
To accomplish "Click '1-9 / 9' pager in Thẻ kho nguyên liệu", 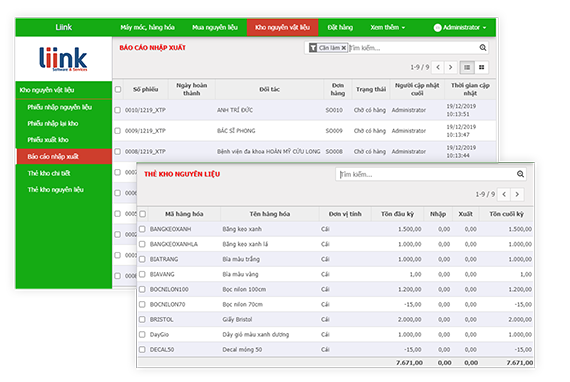I will [x=485, y=194].
